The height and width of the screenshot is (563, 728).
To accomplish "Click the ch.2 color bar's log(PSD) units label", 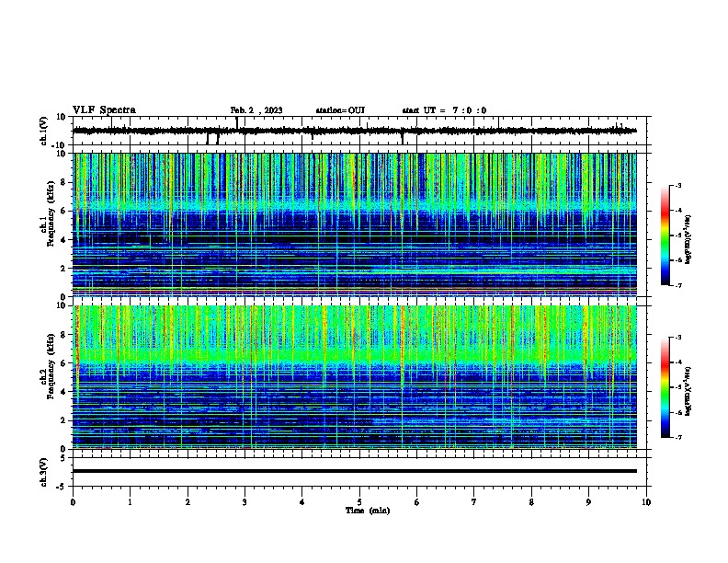I will pos(688,391).
